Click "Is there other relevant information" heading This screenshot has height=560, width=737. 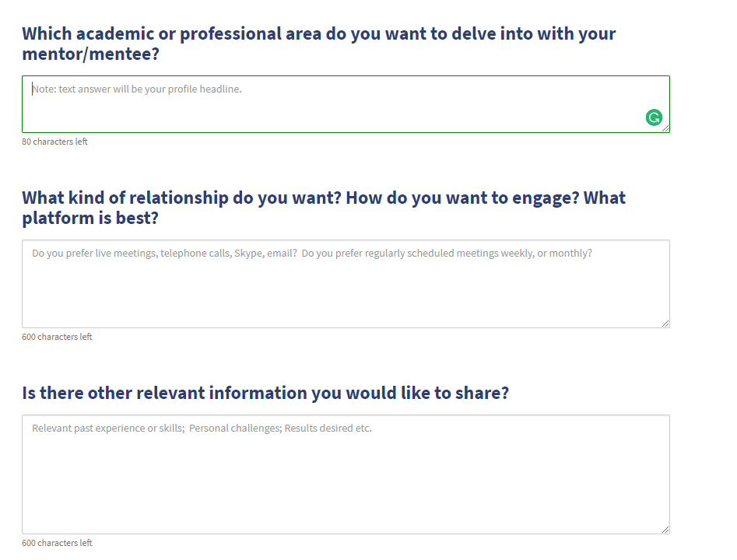coord(265,393)
